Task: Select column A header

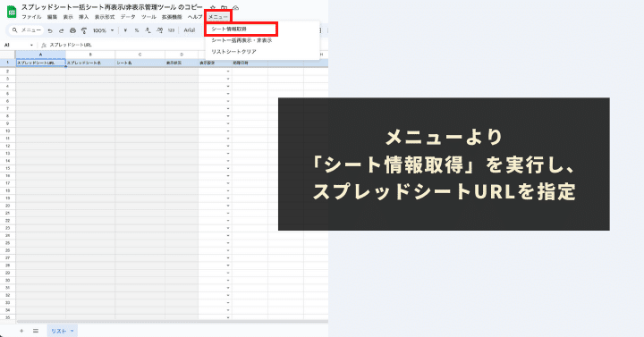Action: 40,55
